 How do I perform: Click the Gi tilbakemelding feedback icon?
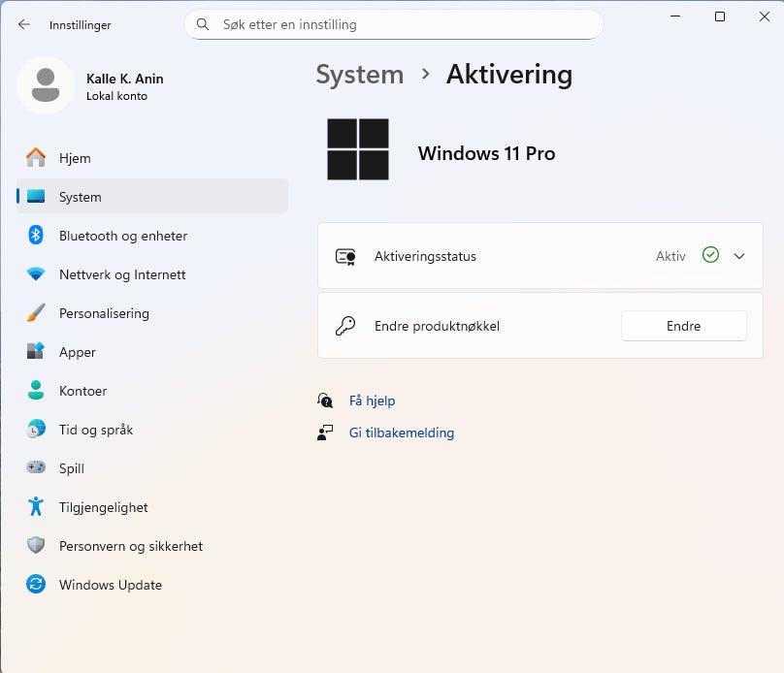click(x=325, y=433)
